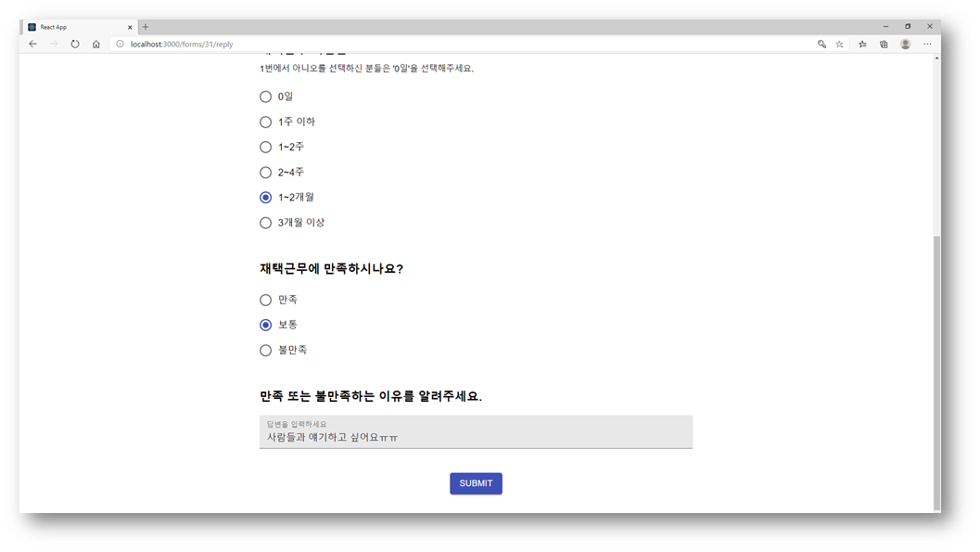Select the 2~4주 radio option
The height and width of the screenshot is (552, 980).
(x=265, y=172)
